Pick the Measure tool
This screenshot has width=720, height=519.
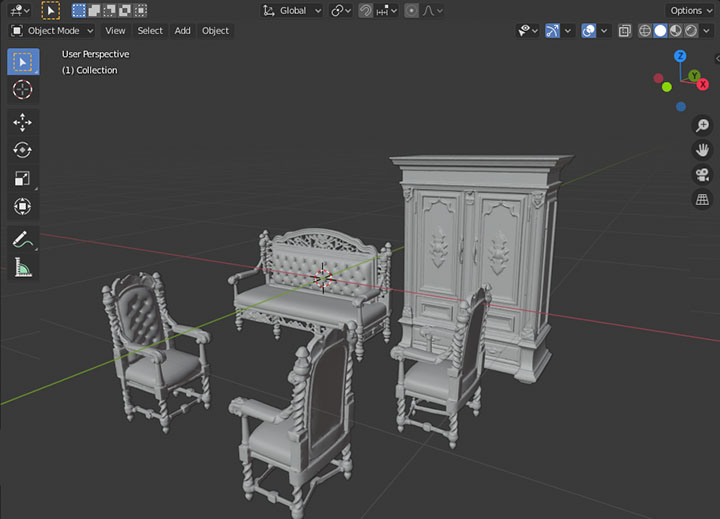click(22, 267)
